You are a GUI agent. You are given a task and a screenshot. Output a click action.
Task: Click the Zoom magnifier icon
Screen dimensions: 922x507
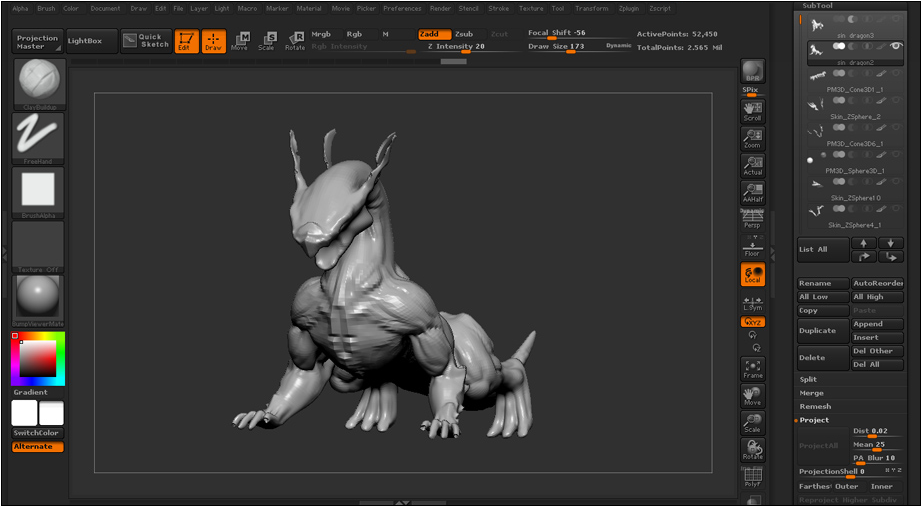(753, 138)
